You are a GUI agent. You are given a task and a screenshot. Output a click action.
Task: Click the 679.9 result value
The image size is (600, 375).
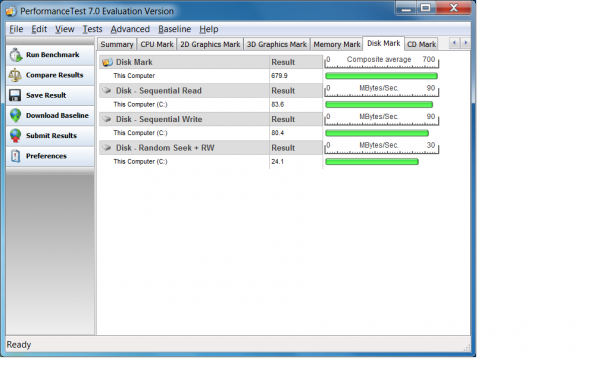[279, 76]
